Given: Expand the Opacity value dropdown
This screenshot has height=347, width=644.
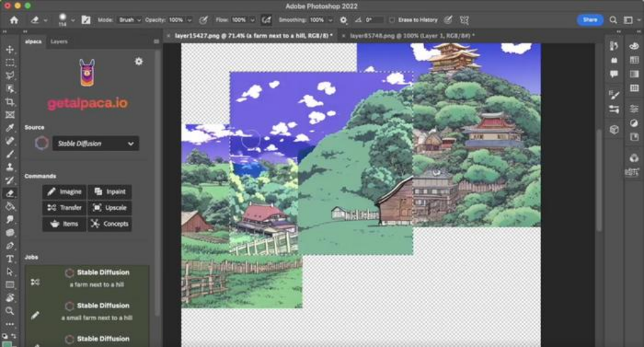Looking at the screenshot, I should [190, 20].
